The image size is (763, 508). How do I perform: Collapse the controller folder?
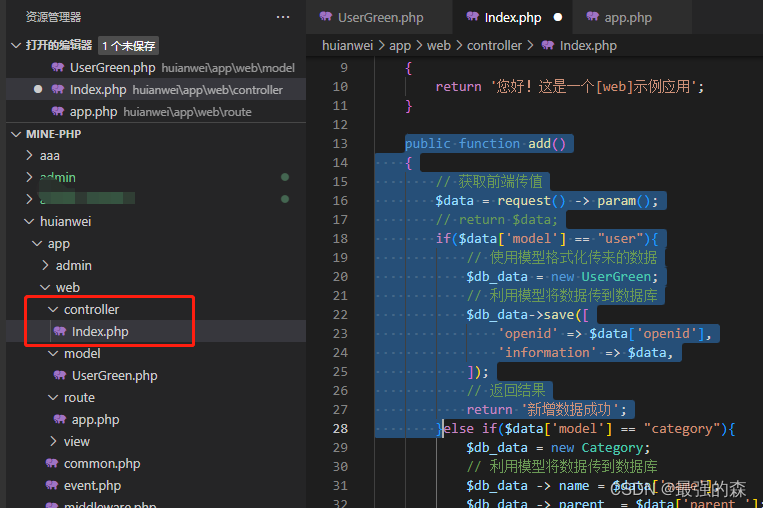[x=53, y=309]
